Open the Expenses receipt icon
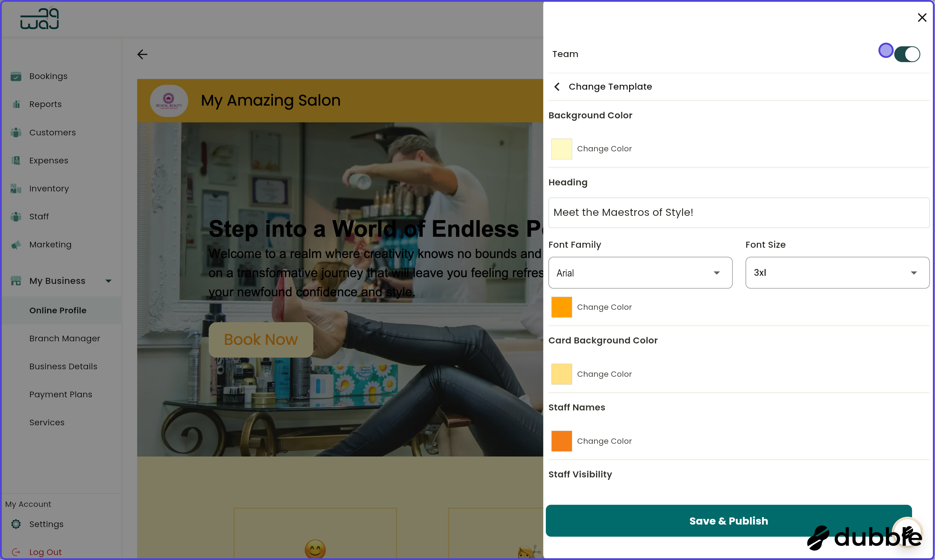935x560 pixels. (16, 160)
